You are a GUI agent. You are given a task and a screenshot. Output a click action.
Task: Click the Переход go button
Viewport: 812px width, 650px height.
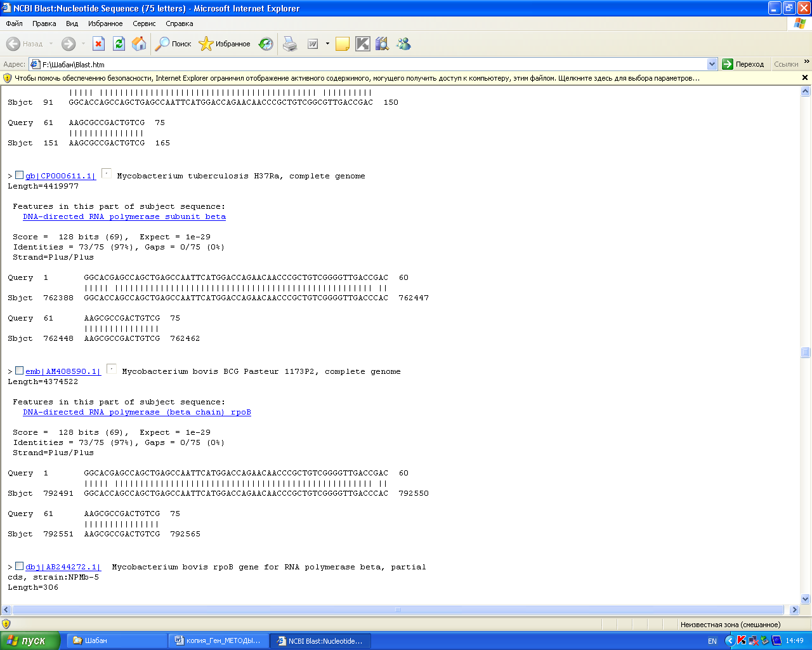(x=743, y=64)
